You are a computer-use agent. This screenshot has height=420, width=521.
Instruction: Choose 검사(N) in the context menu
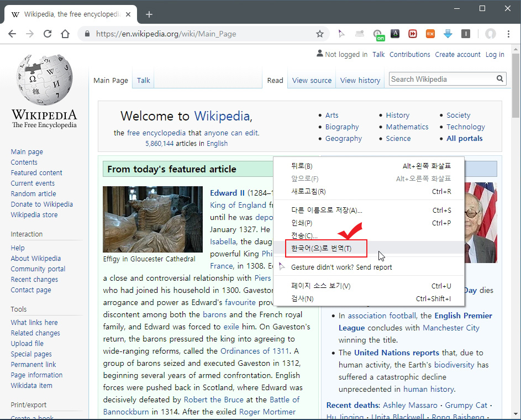tap(369, 299)
